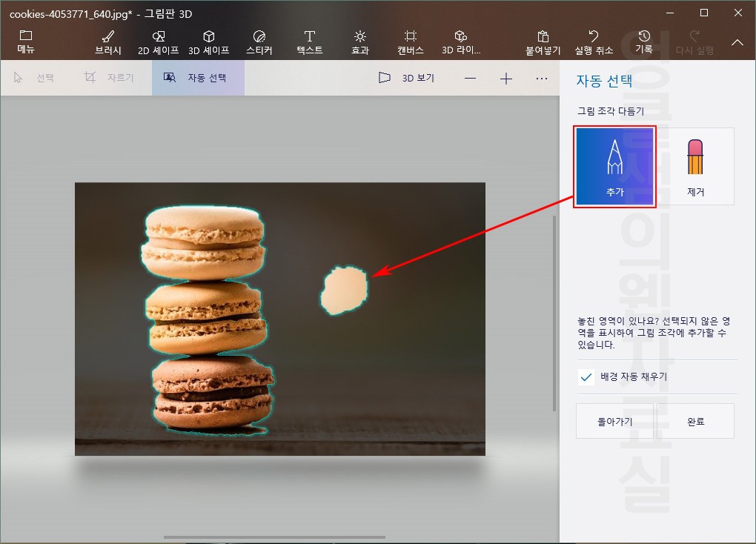The image size is (756, 544).
Task: Switch to 제거 (Remove) selection mode
Action: [695, 165]
